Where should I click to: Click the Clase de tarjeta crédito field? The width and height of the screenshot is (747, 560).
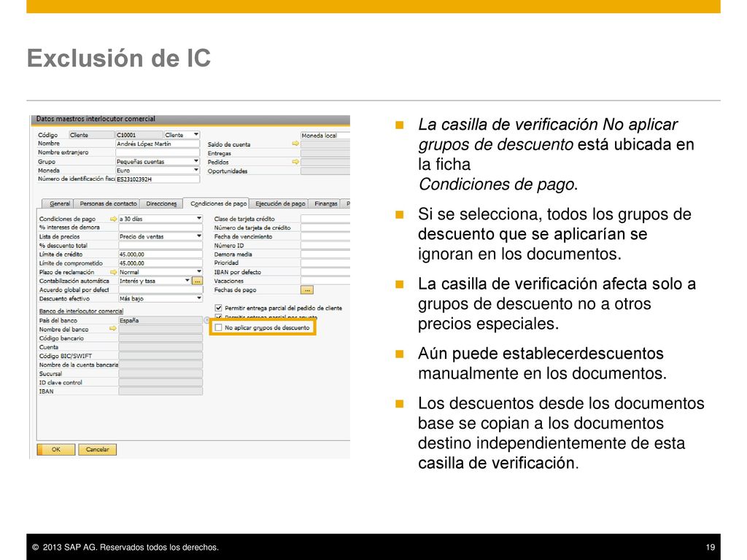(x=325, y=219)
